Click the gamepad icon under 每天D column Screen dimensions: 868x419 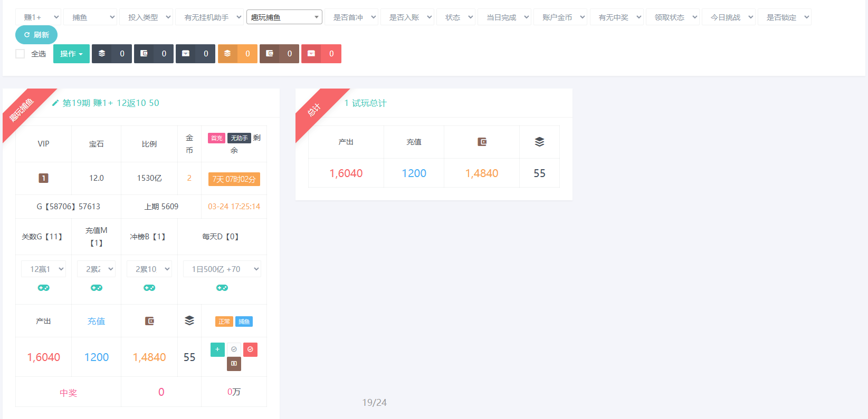[222, 288]
